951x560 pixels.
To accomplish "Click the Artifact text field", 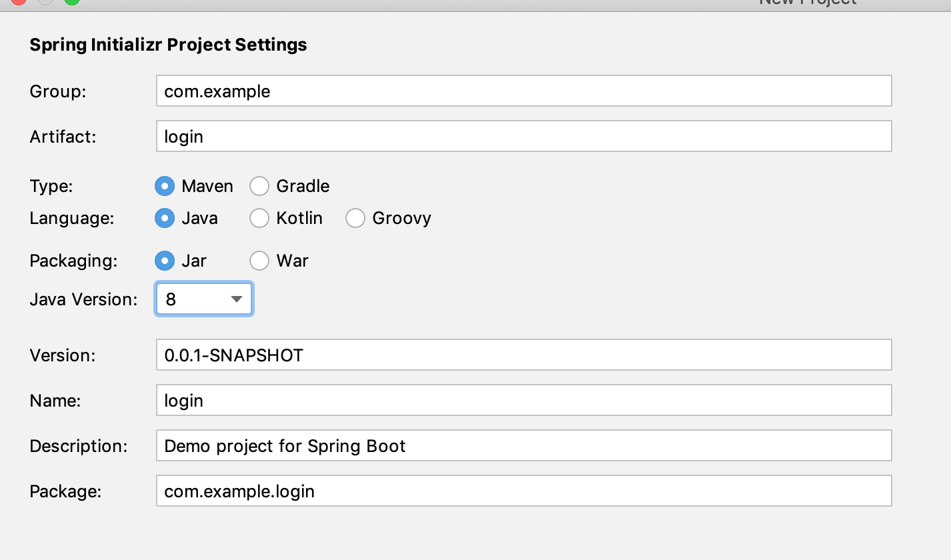I will pyautogui.click(x=524, y=137).
